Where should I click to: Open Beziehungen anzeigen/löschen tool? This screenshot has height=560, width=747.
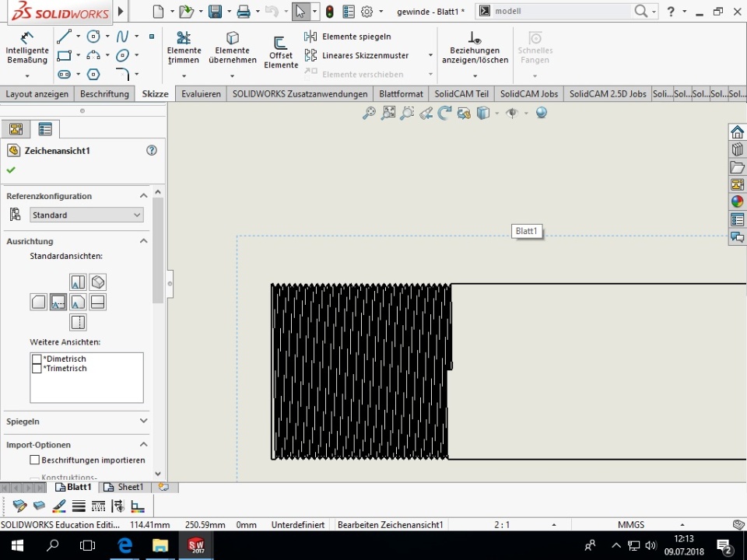coord(474,47)
